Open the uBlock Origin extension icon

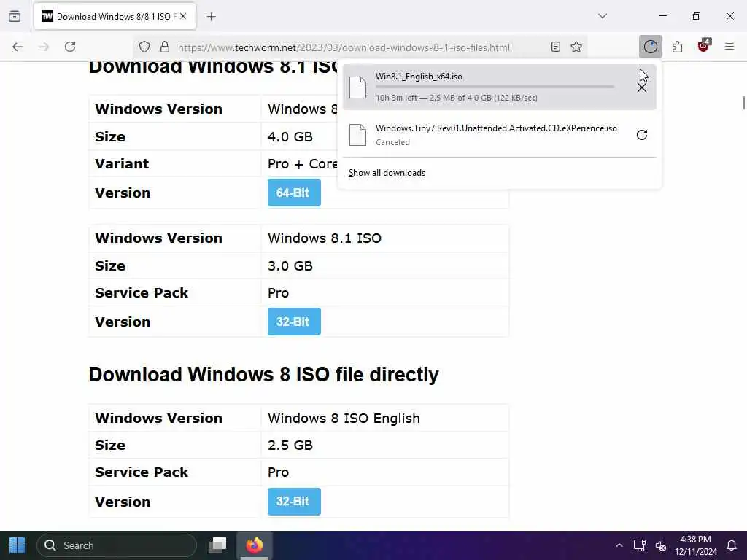click(x=704, y=46)
